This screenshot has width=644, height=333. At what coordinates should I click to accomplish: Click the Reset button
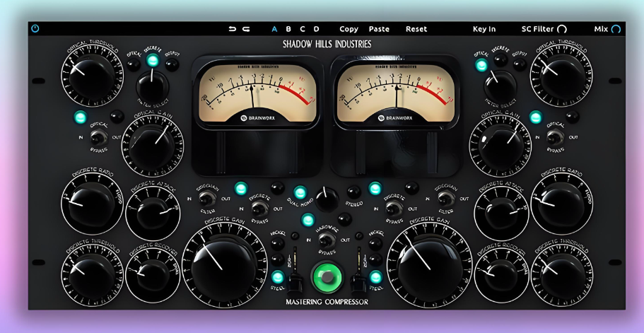click(416, 29)
